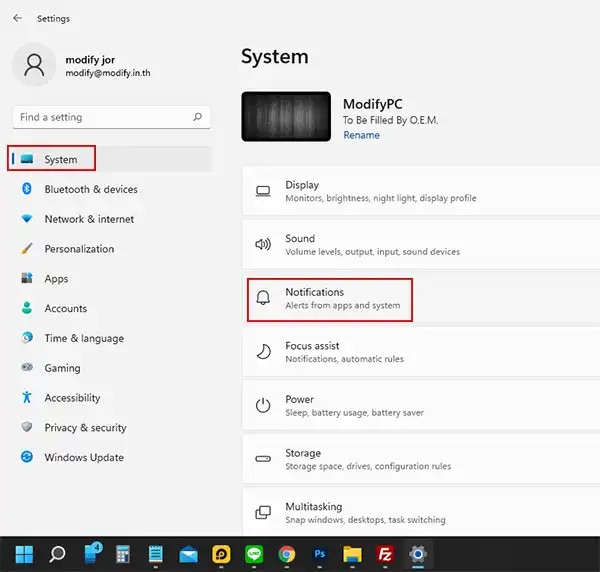Open the FileZilla taskbar icon
Image resolution: width=600 pixels, height=572 pixels.
point(385,553)
